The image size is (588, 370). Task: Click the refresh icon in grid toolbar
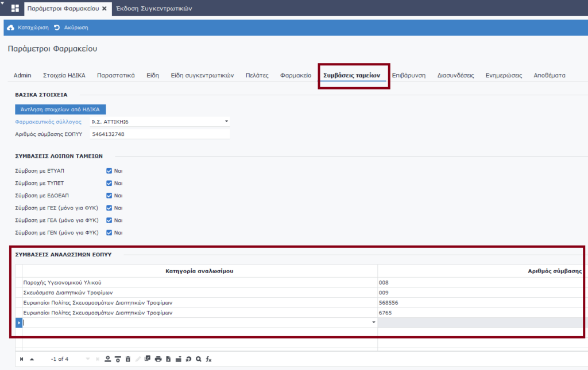(x=188, y=359)
